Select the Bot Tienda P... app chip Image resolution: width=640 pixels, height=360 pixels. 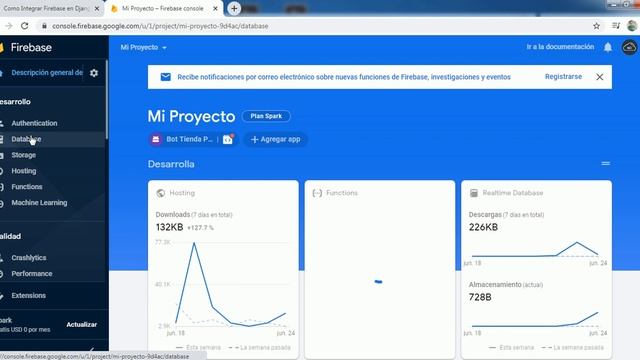tap(189, 139)
